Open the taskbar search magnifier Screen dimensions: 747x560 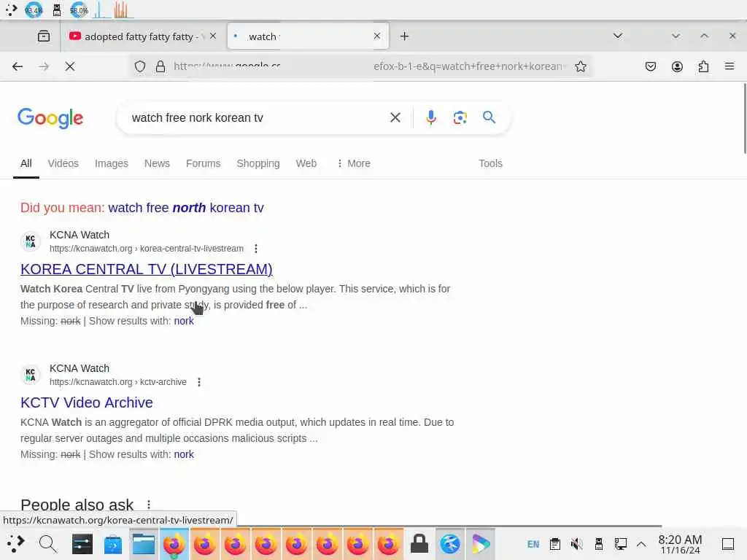pos(47,544)
